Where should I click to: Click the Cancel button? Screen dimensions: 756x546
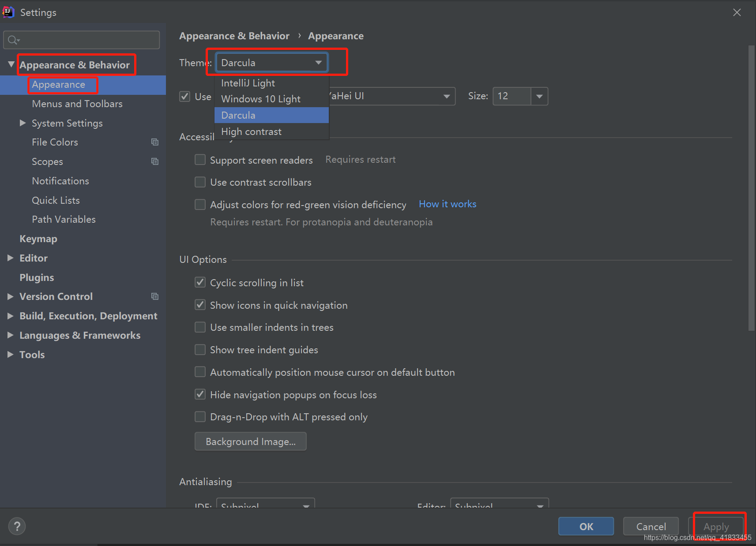(x=651, y=526)
